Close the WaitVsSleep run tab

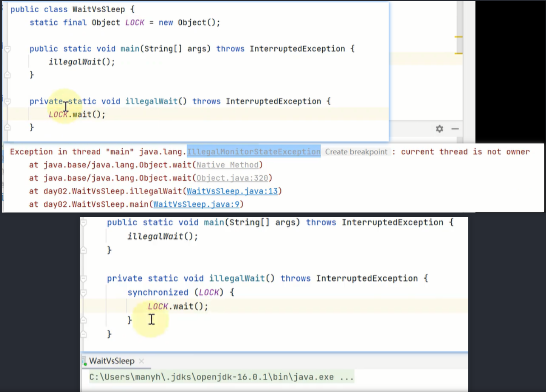(x=141, y=361)
